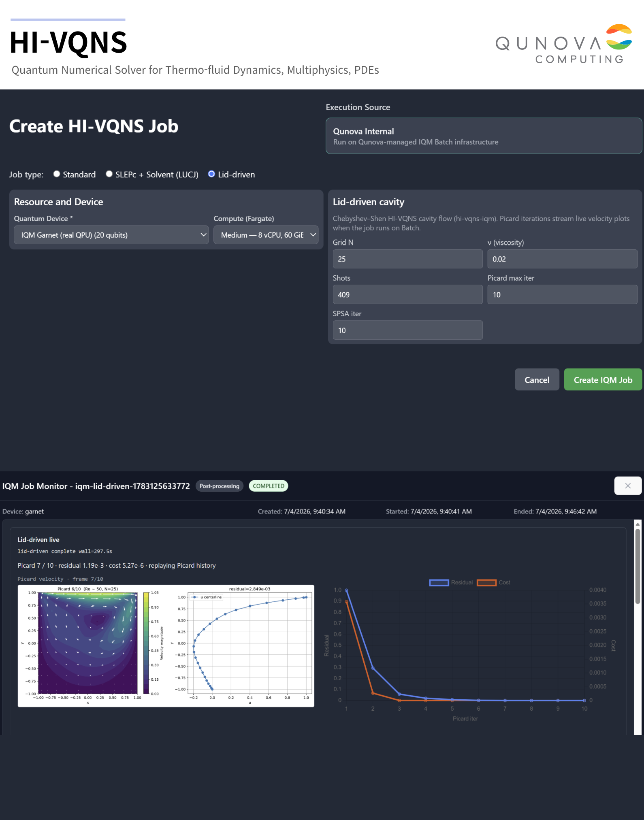Choose SLEPc + Solvent (LUCJ) job type

tap(109, 174)
